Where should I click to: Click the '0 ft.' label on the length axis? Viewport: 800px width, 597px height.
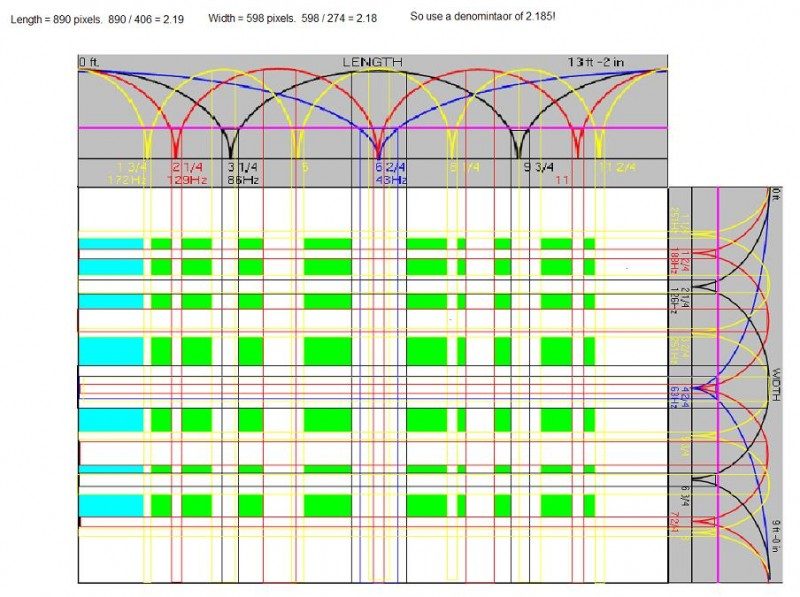point(89,62)
